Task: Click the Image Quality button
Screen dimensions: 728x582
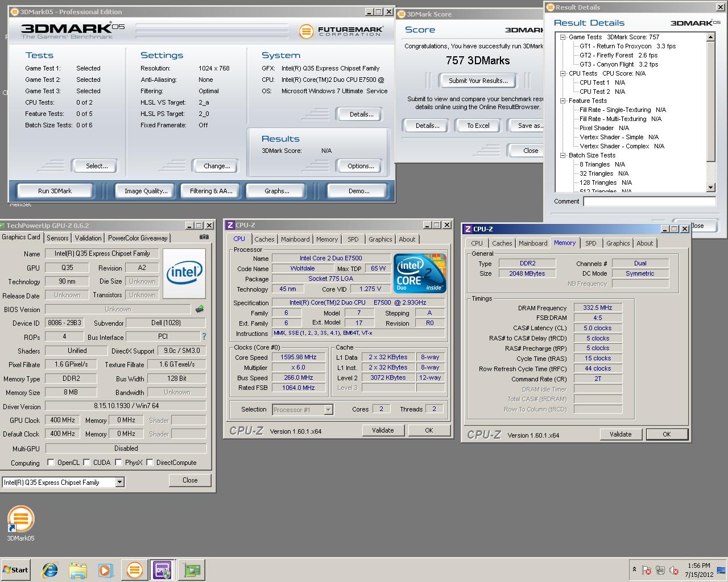Action: [x=146, y=191]
